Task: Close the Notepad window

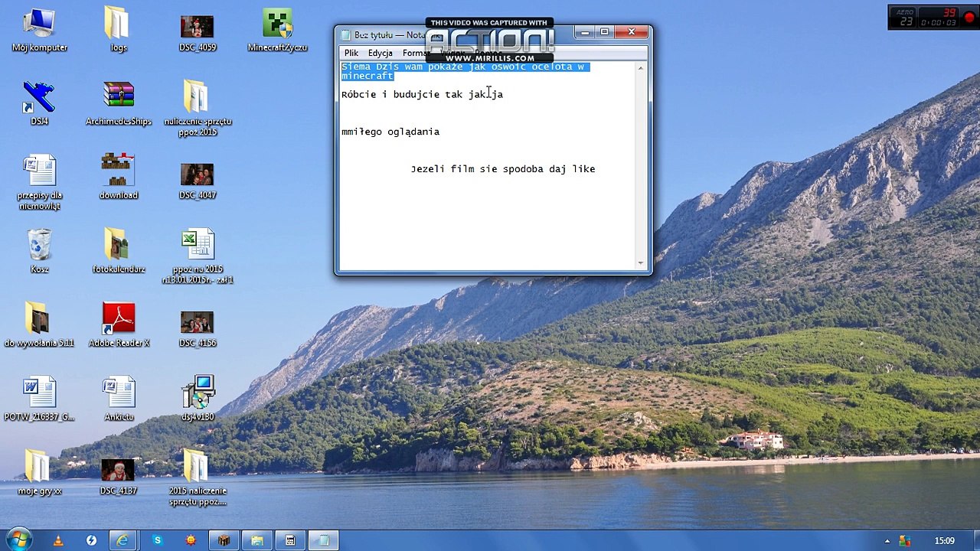Action: (x=632, y=32)
